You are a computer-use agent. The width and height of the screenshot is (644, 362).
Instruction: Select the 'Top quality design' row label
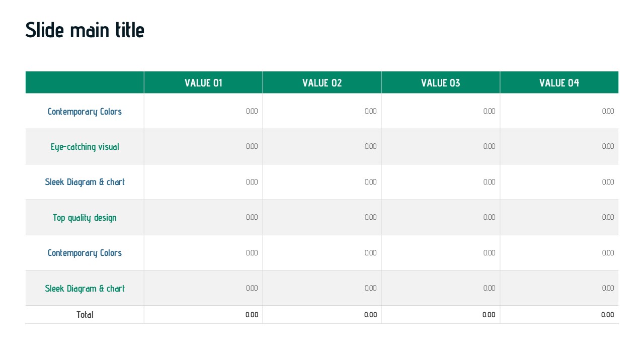tap(85, 218)
